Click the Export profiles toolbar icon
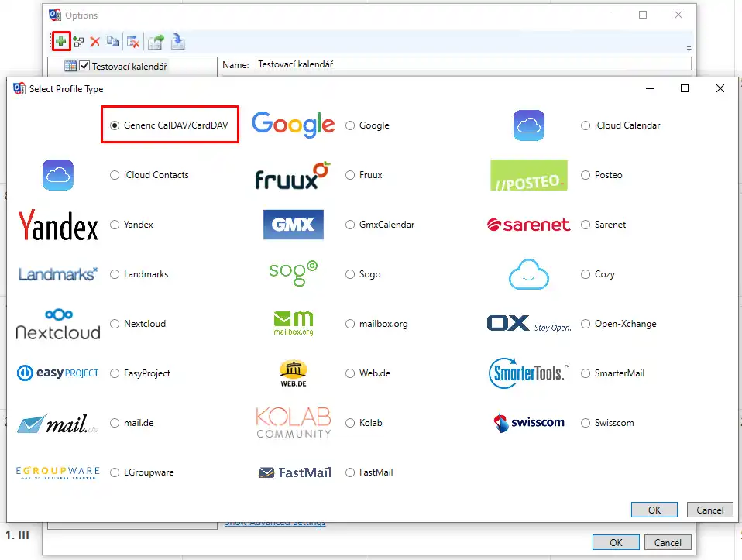 click(x=156, y=42)
